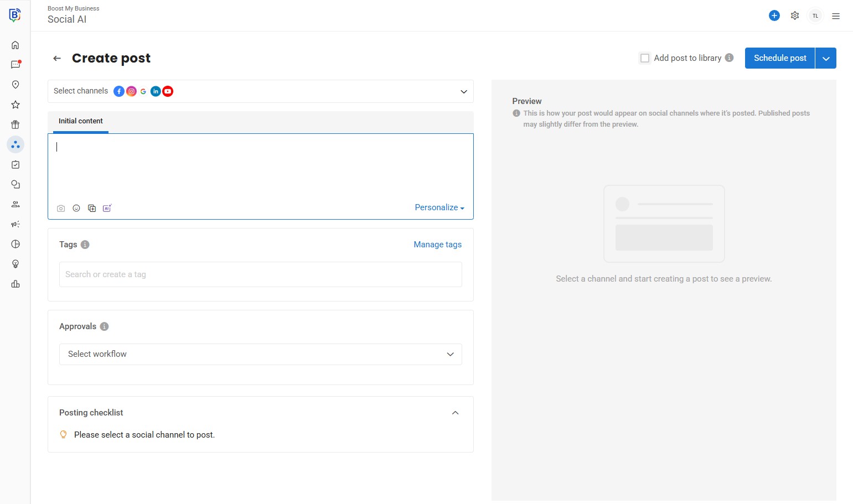This screenshot has width=853, height=504.
Task: Open the hamburger menu at top right
Action: pos(836,16)
